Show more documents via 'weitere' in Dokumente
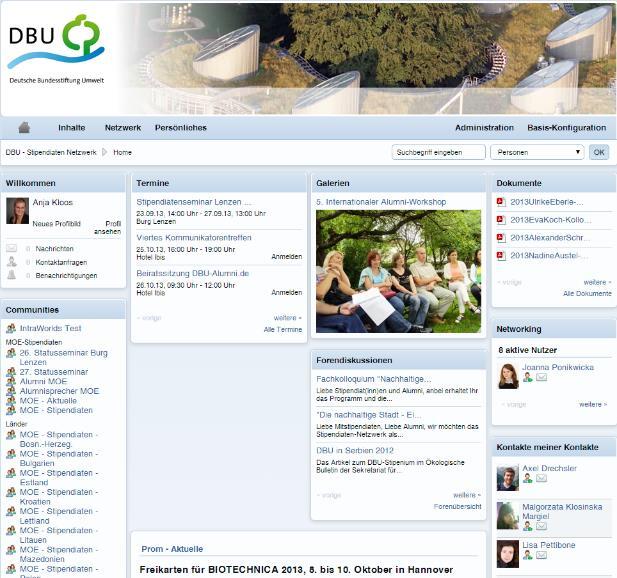This screenshot has width=617, height=578. point(595,282)
